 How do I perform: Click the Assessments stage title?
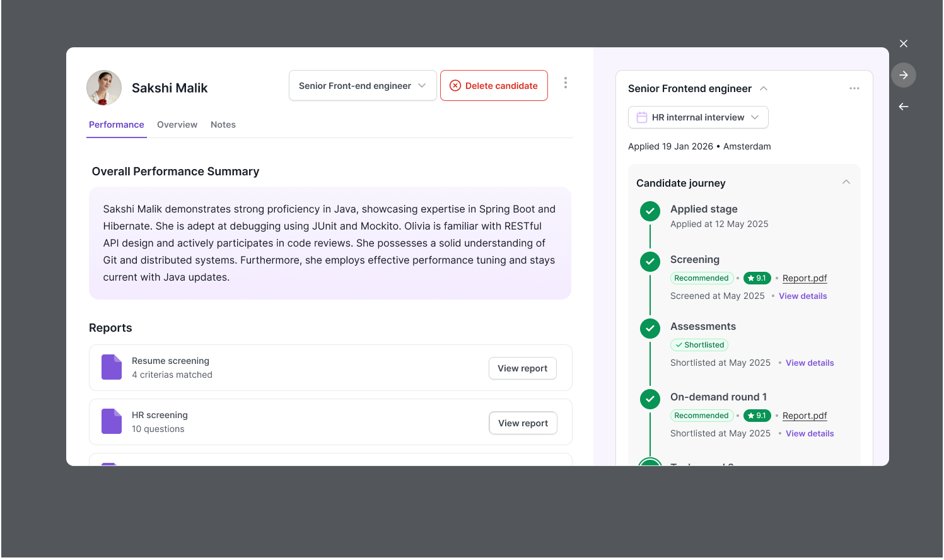tap(703, 326)
